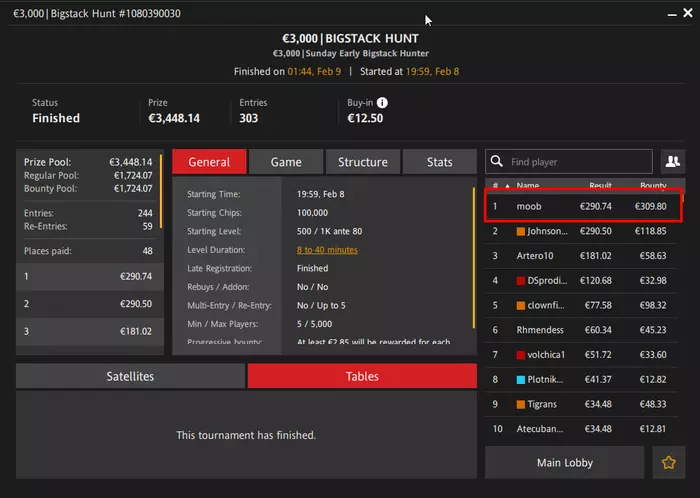Click the orange flag beside clownfi

521,306
